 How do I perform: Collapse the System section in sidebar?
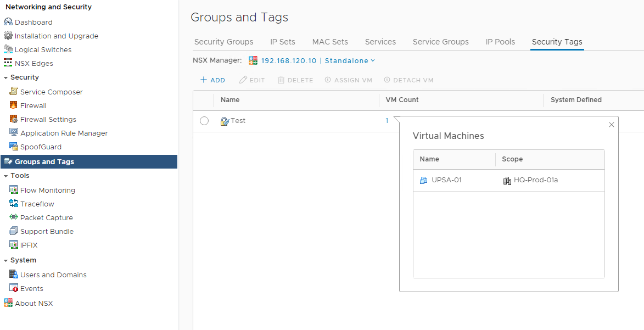point(5,260)
